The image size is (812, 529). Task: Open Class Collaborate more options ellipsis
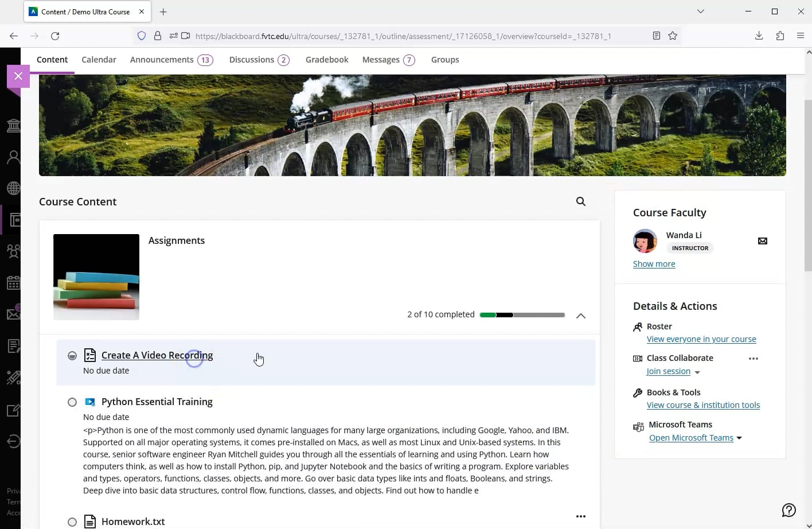point(754,359)
